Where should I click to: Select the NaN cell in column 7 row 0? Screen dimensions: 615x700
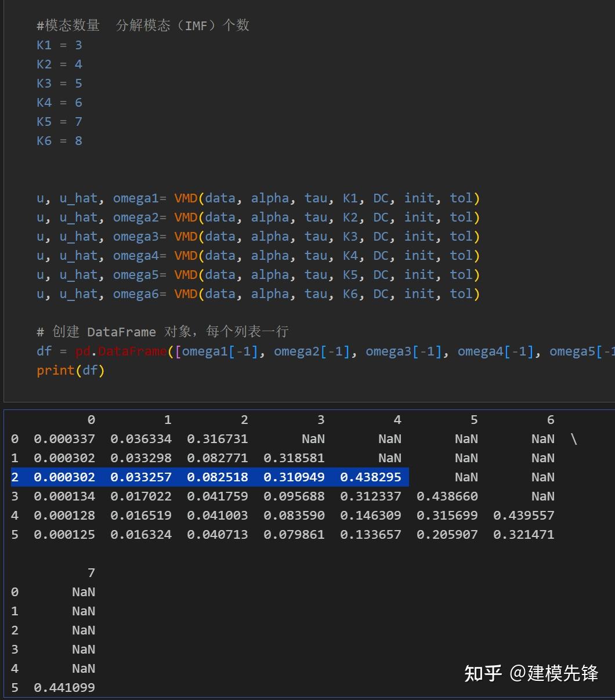pyautogui.click(x=84, y=592)
